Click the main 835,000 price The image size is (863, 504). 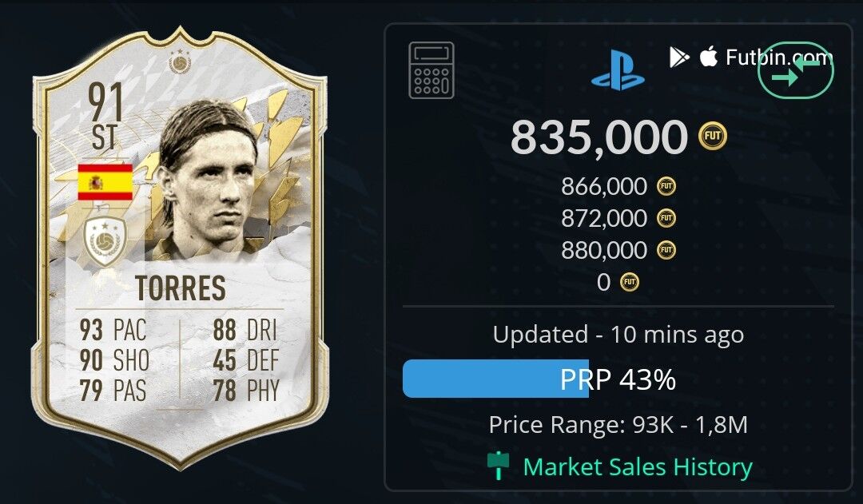click(x=599, y=137)
